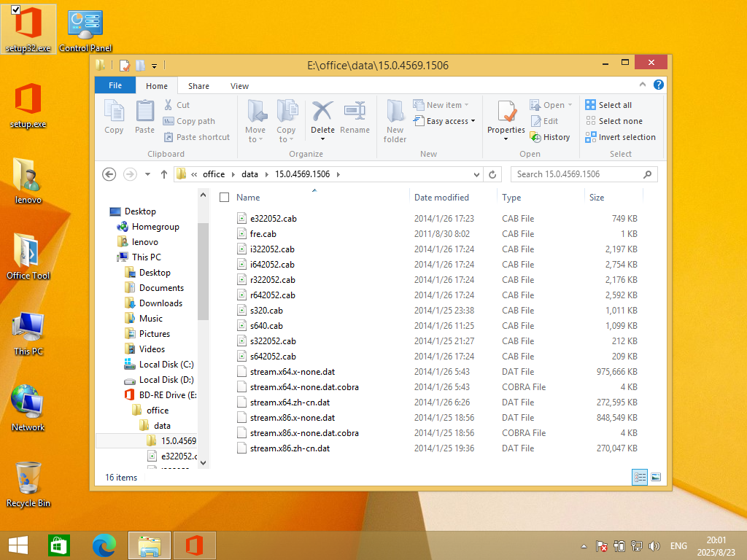
Task: Open Help with the question mark icon
Action: [x=659, y=85]
